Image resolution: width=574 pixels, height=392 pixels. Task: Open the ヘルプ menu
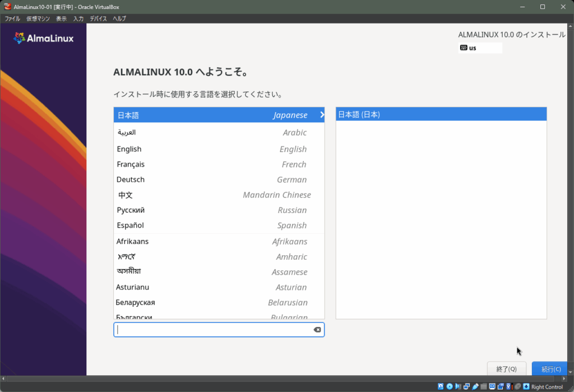pos(119,19)
